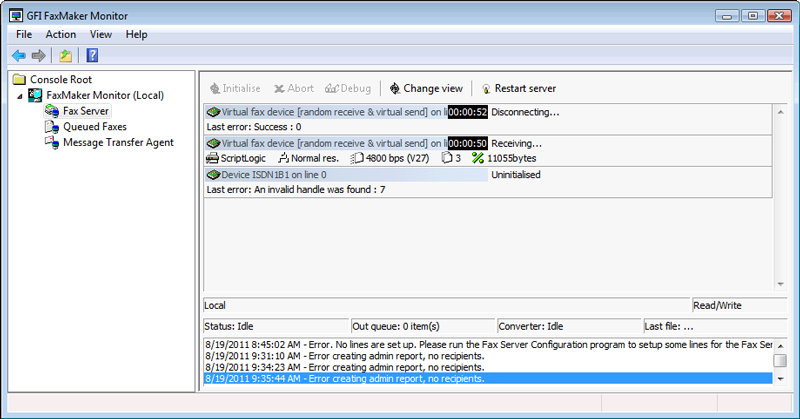Click the FaxMaker Monitor (Local) node icon
Screen dimensions: 800x419
[x=35, y=95]
